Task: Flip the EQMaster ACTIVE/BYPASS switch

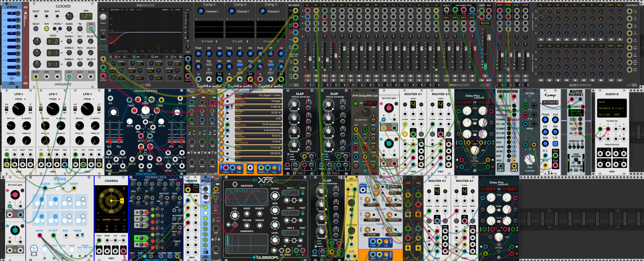Action: point(103,35)
